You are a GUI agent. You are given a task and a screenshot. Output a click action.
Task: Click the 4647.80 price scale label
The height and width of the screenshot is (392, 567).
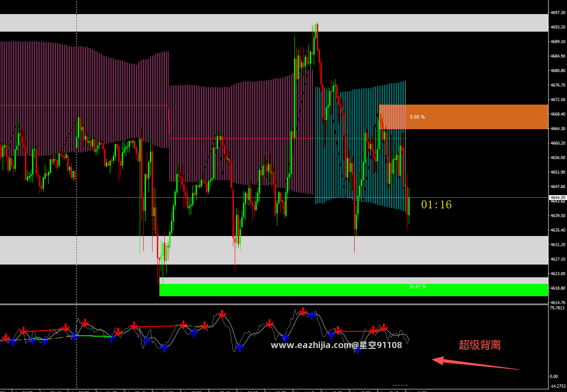coord(557,187)
